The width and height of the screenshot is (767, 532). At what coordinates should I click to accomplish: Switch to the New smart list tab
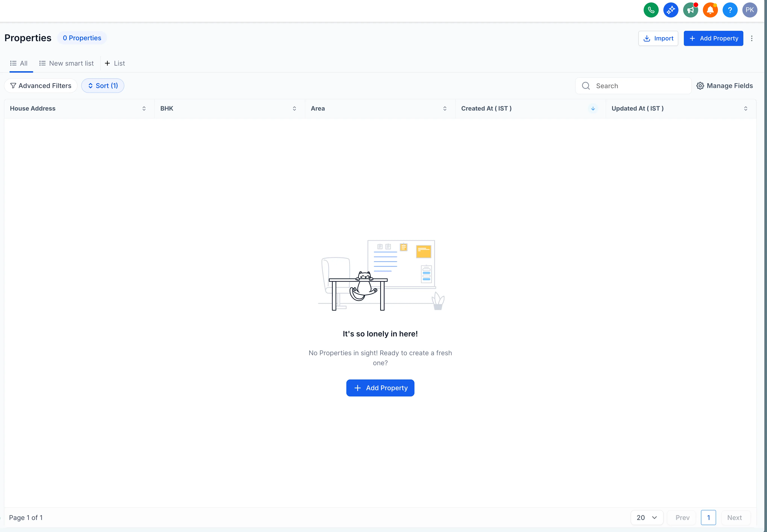(66, 63)
